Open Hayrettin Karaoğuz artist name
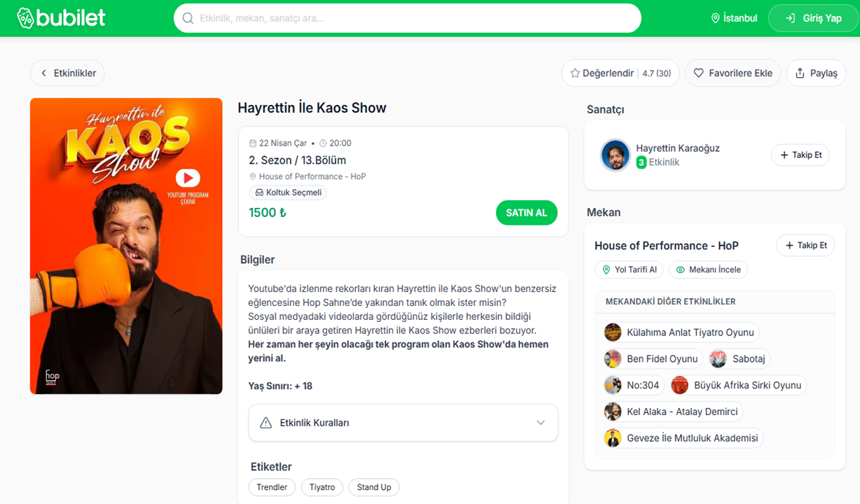This screenshot has height=504, width=860. click(678, 148)
